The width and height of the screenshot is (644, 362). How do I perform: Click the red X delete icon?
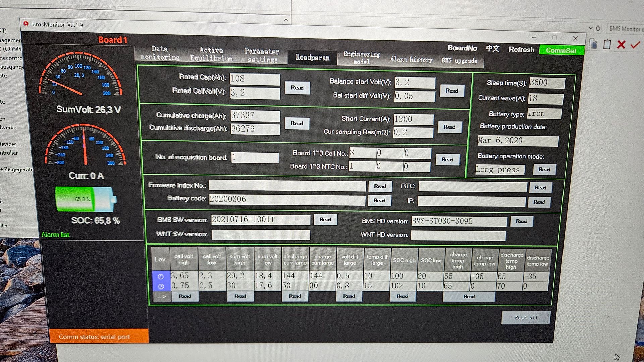pyautogui.click(x=621, y=44)
